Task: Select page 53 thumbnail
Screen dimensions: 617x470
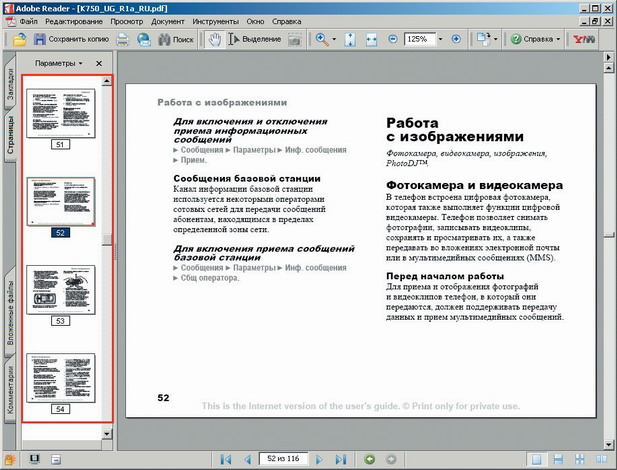Action: click(60, 290)
